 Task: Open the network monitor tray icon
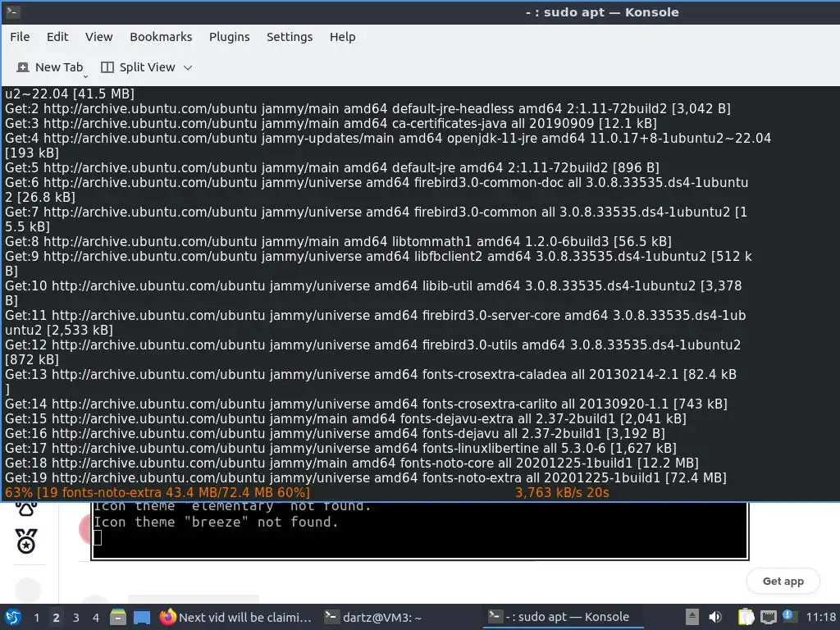(768, 617)
